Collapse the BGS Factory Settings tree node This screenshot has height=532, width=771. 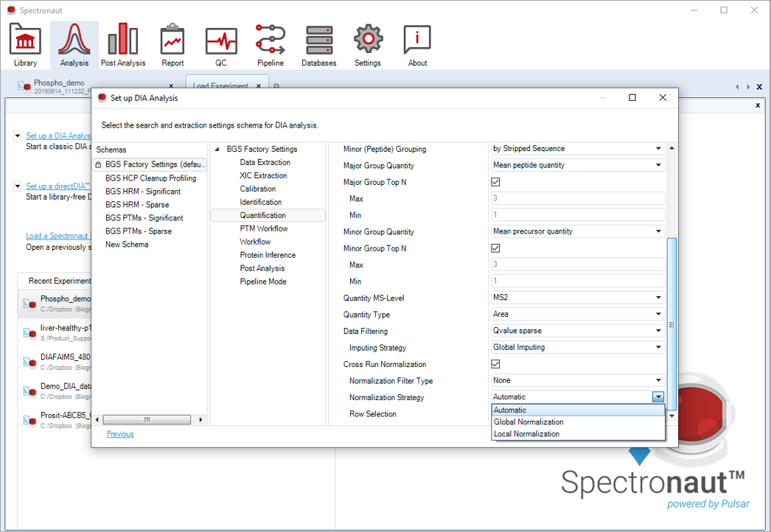point(217,149)
